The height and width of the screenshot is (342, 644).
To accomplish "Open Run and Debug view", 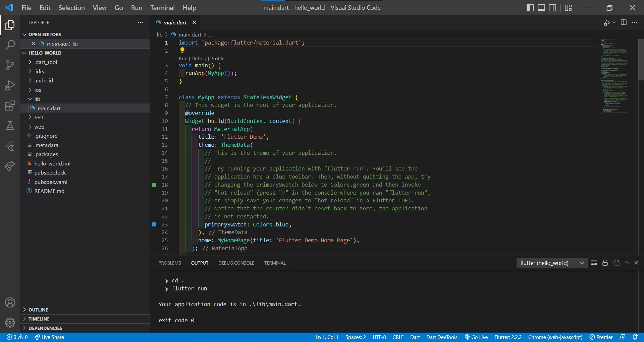I will point(10,85).
